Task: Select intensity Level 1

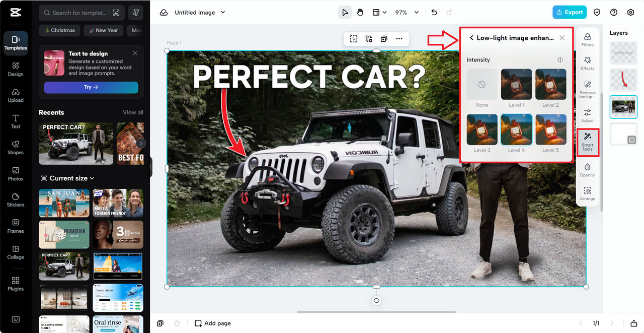Action: (516, 85)
